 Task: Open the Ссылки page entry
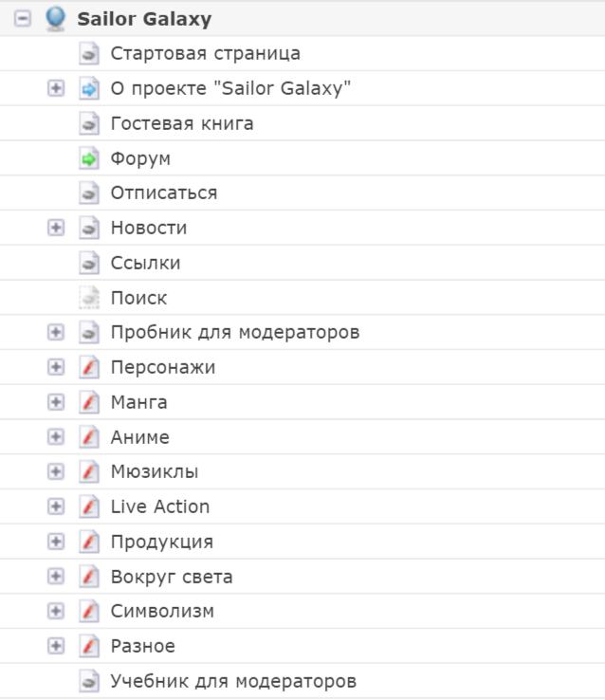145,263
